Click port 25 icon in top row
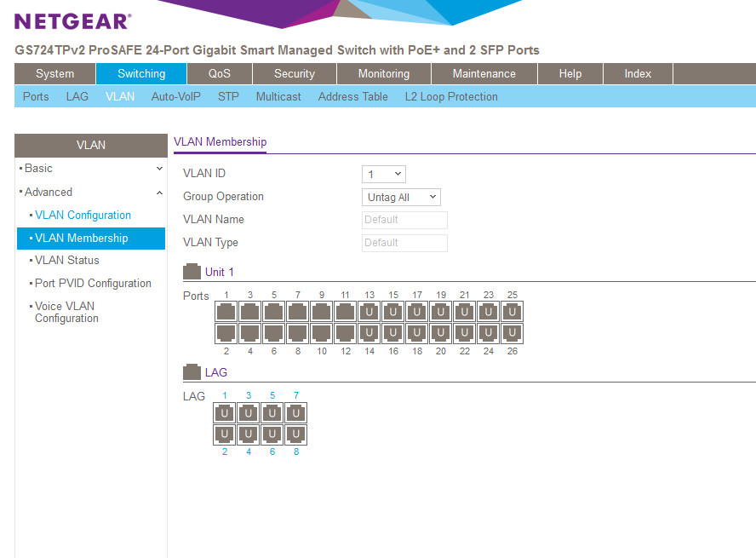This screenshot has width=756, height=558. [x=513, y=312]
